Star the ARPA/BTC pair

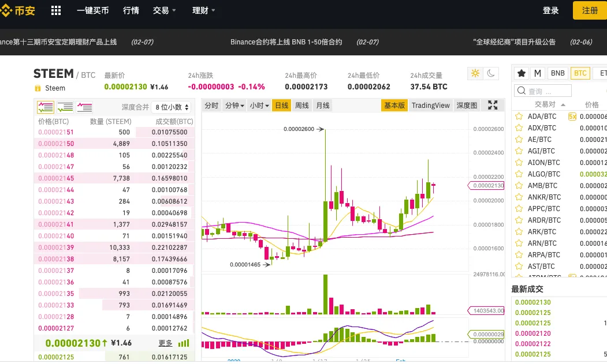[x=519, y=255]
